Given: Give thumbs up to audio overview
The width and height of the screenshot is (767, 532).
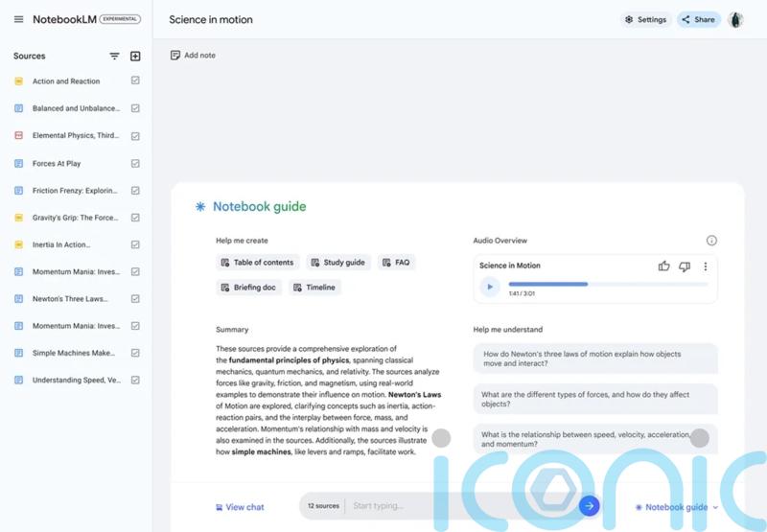Looking at the screenshot, I should [663, 266].
